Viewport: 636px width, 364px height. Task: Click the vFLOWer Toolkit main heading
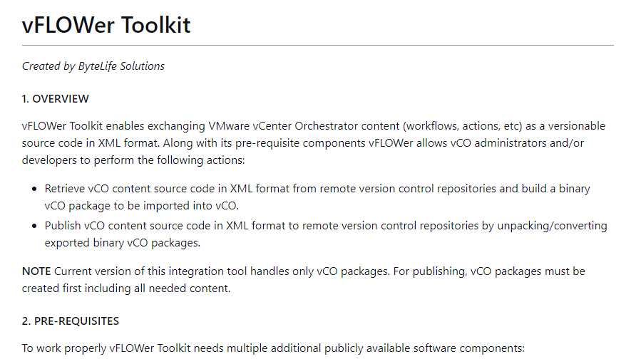106,25
